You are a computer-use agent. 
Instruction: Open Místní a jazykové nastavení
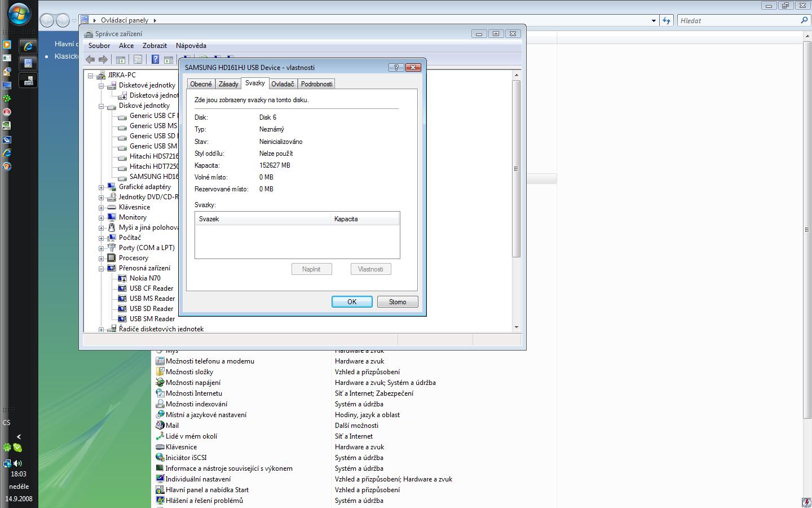pos(206,415)
